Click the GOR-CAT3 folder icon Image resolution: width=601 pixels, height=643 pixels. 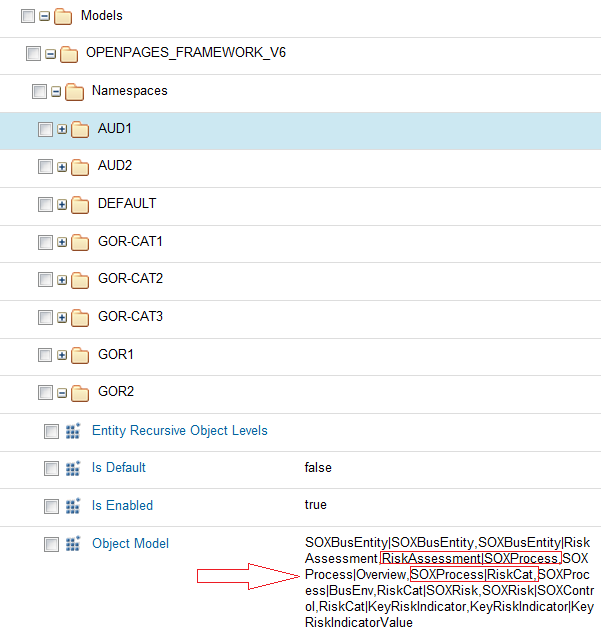(x=80, y=318)
